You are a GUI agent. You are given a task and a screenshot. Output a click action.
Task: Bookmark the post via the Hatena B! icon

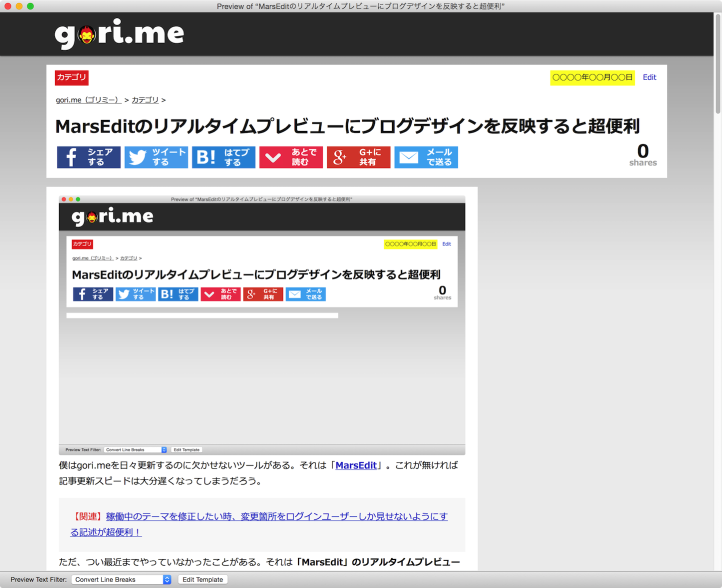[x=223, y=157]
